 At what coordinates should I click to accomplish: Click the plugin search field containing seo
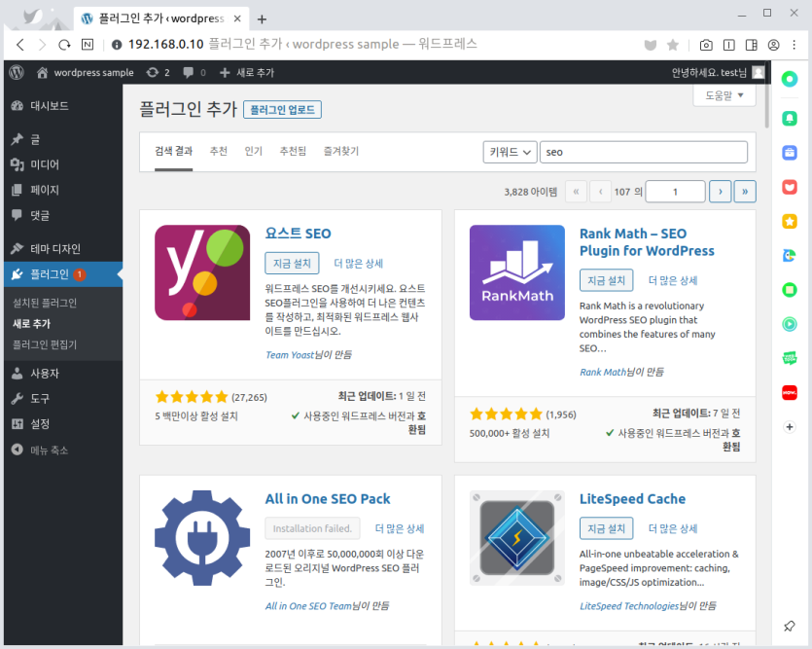pos(644,153)
